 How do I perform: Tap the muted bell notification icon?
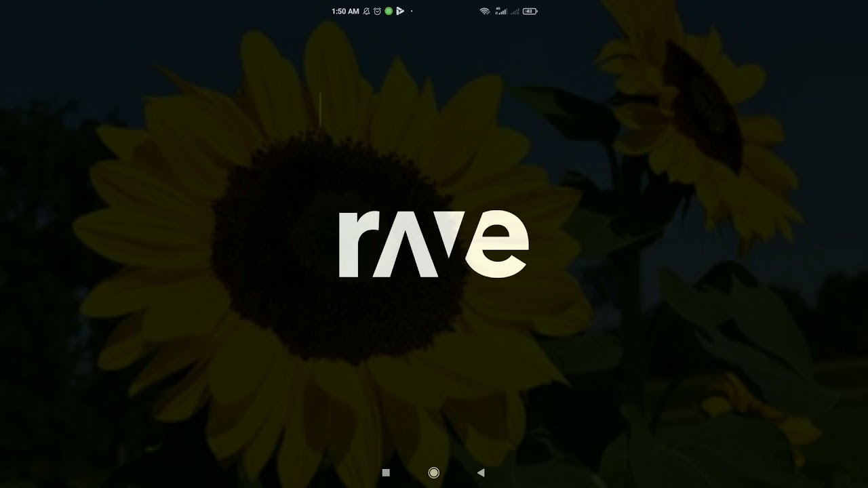[x=367, y=12]
